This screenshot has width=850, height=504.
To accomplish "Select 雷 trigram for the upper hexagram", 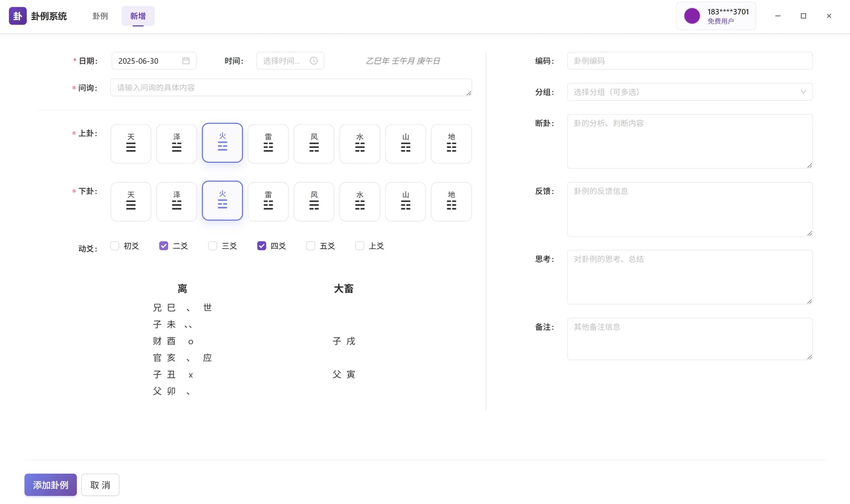I will tap(268, 143).
